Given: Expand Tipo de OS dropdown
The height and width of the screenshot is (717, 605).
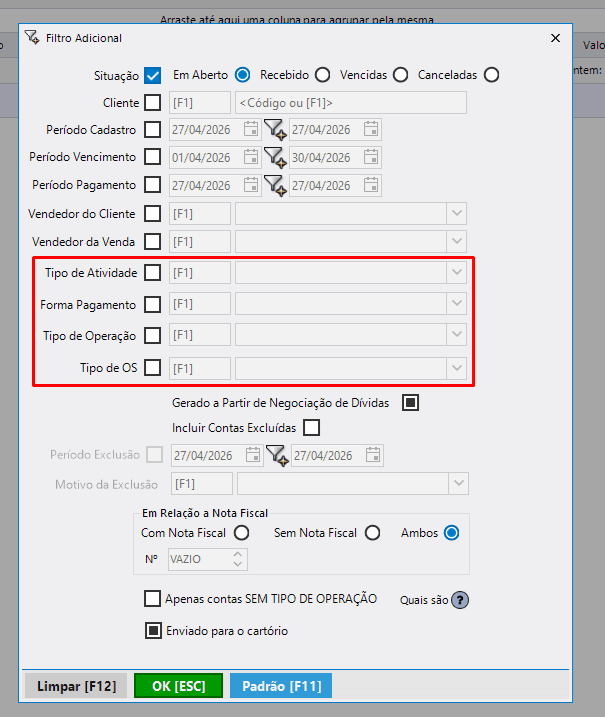Looking at the screenshot, I should [456, 369].
